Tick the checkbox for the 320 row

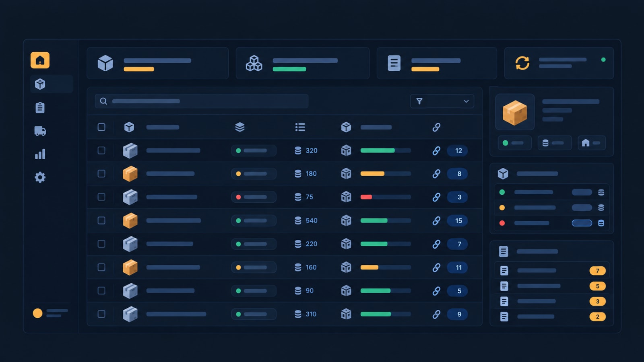tap(101, 150)
